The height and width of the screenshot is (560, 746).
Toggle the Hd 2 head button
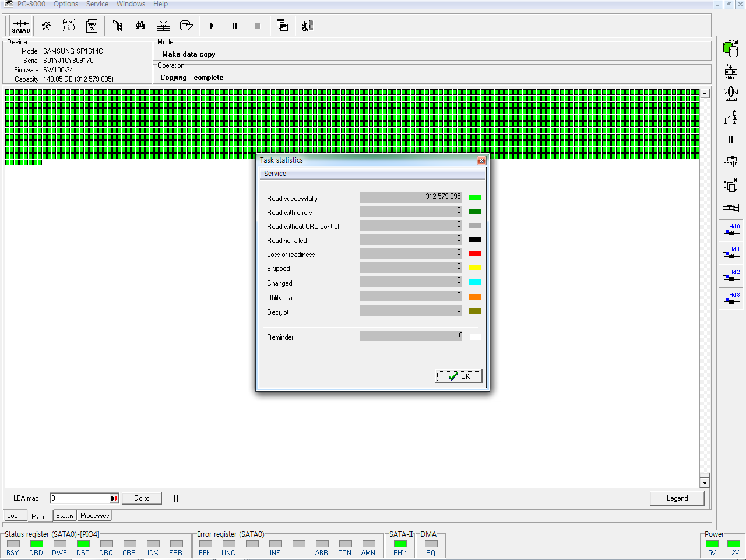coord(731,276)
